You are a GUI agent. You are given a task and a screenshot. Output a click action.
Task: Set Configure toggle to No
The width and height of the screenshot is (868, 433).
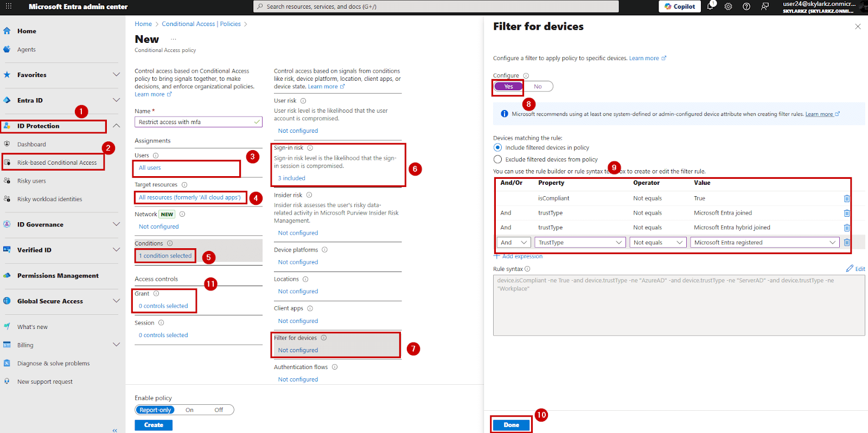[x=538, y=87]
